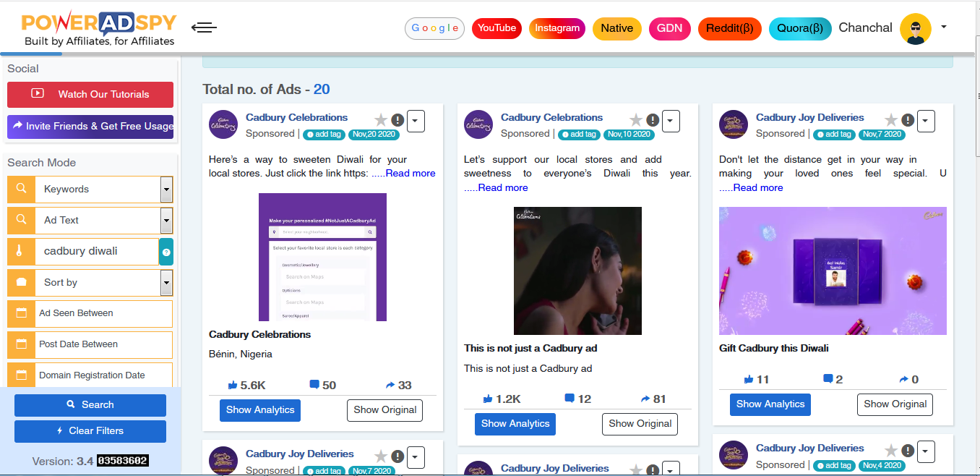
Task: Open the #NotJustACadburyAd form screenshot thumbnail
Action: [322, 258]
